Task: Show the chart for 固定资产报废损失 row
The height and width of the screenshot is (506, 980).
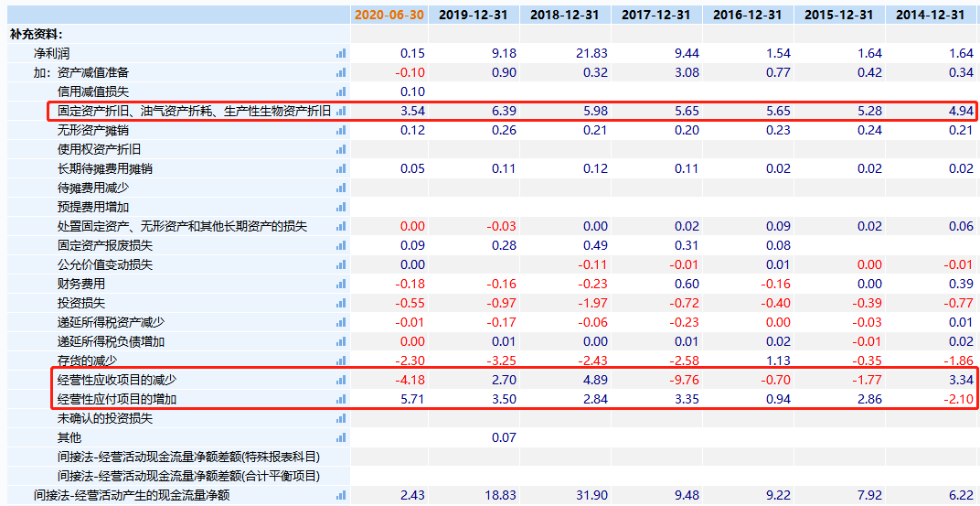Action: [341, 245]
